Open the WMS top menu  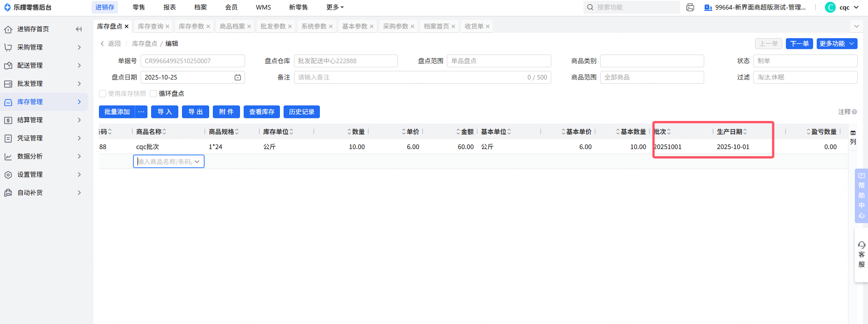tap(264, 7)
